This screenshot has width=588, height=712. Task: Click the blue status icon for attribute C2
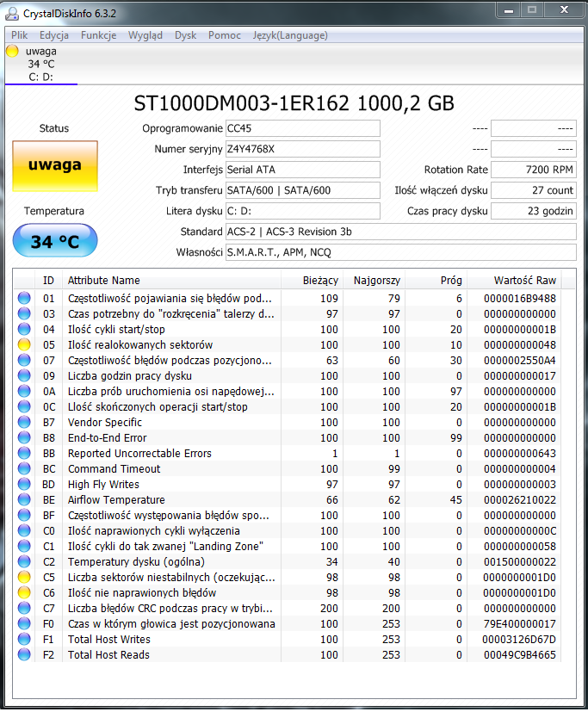click(x=24, y=561)
